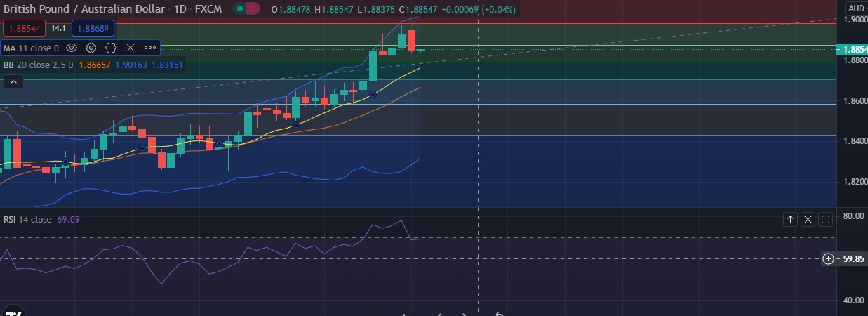The height and width of the screenshot is (316, 868).
Task: Delete the RSI pane with its X button
Action: click(x=808, y=220)
